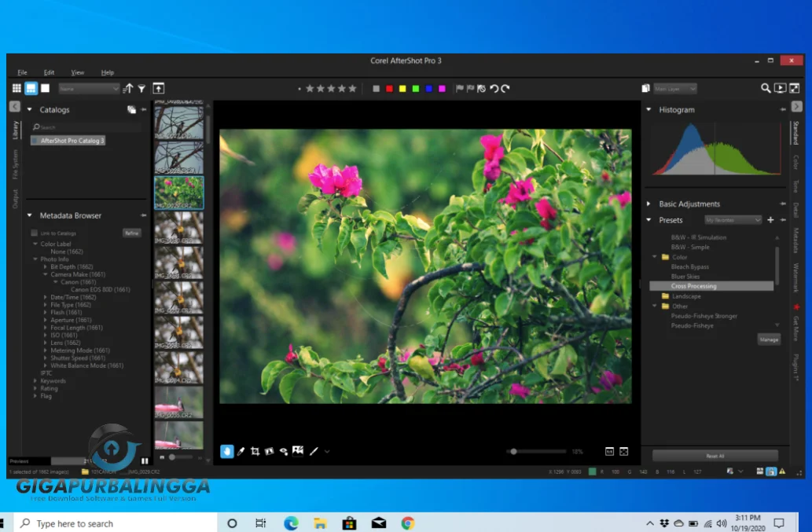The image size is (812, 532).
Task: Switch to thumbnail grid view
Action: pyautogui.click(x=17, y=89)
